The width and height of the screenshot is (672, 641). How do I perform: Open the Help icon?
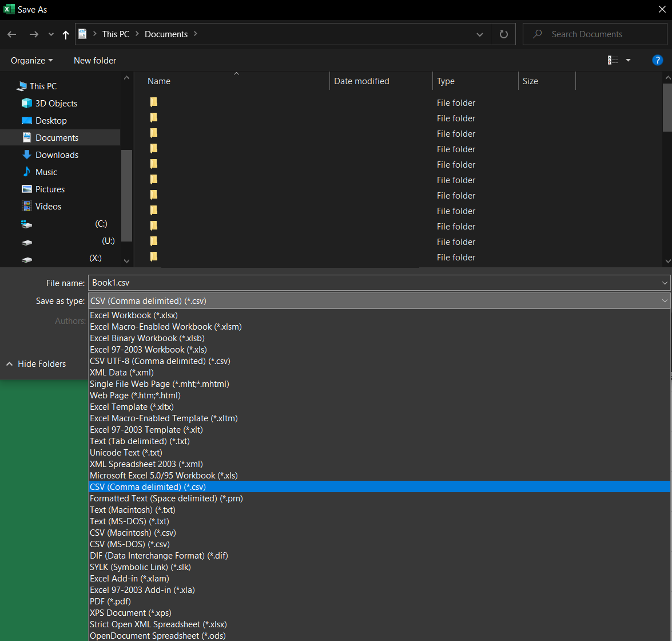pyautogui.click(x=657, y=60)
